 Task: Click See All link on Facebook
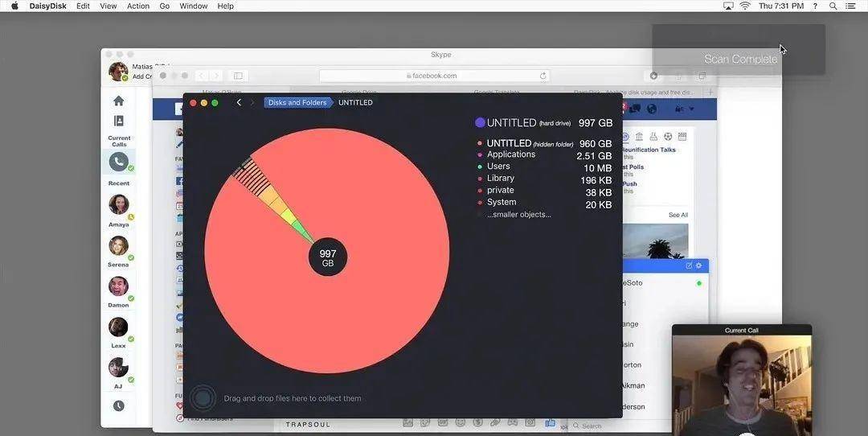pos(678,215)
